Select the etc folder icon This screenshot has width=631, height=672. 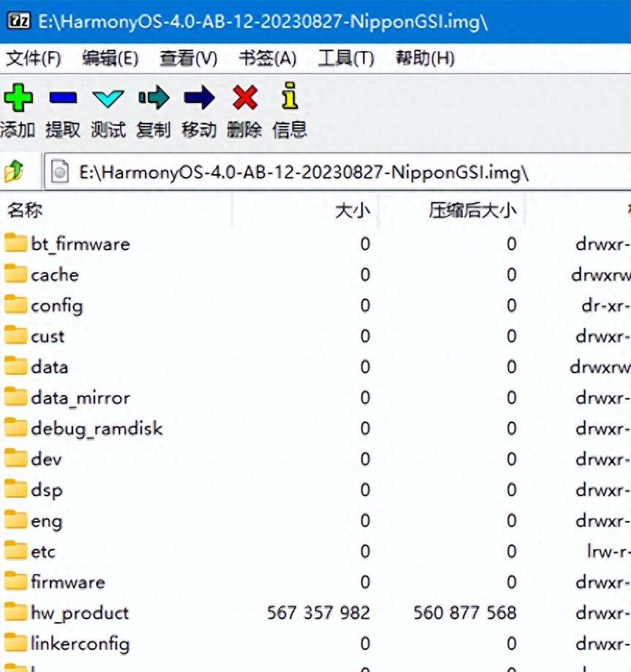[16, 550]
